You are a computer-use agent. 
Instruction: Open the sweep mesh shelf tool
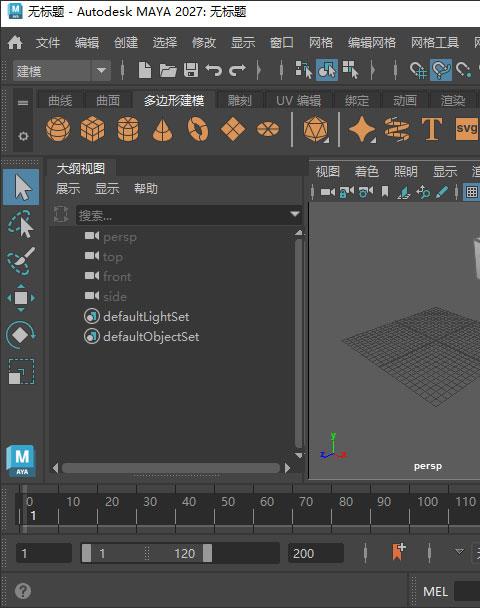[397, 129]
